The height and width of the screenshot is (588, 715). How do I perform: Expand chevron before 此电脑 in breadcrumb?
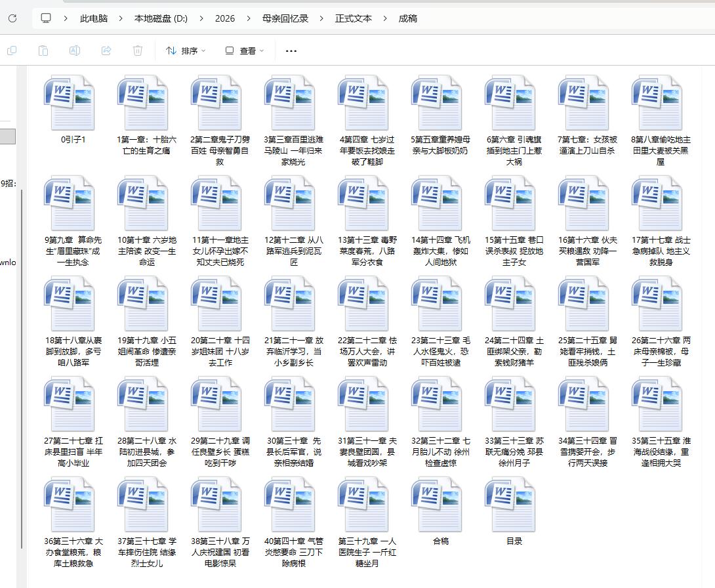click(66, 18)
